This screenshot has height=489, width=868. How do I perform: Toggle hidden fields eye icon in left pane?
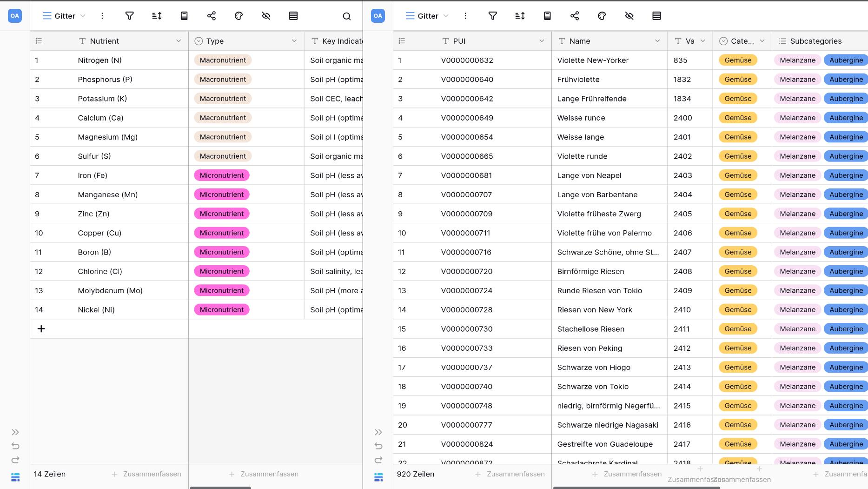pyautogui.click(x=266, y=16)
